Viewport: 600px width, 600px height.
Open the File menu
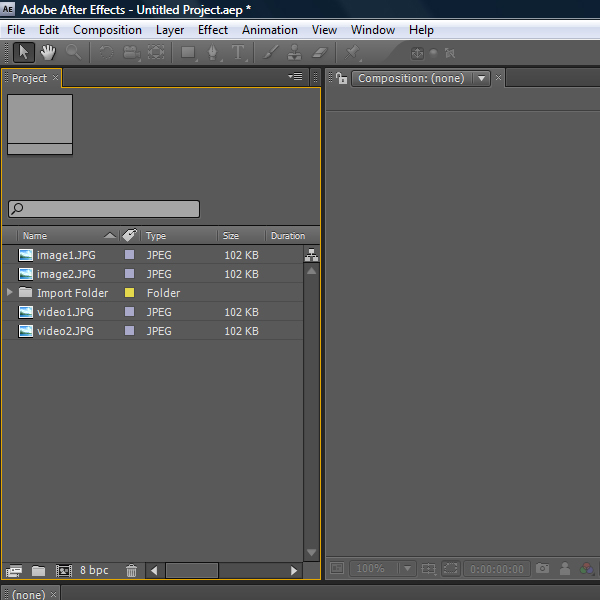coord(16,30)
